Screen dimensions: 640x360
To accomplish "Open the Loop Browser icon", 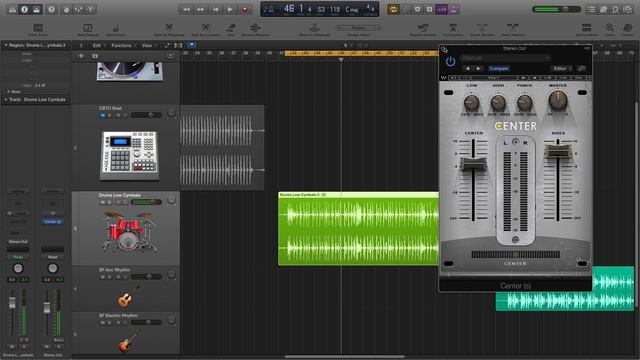I will coord(616,9).
